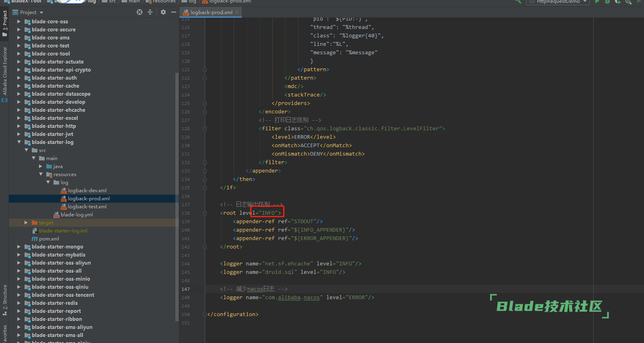Open the Z: Structure side tab
644x343 pixels.
[x=4, y=300]
